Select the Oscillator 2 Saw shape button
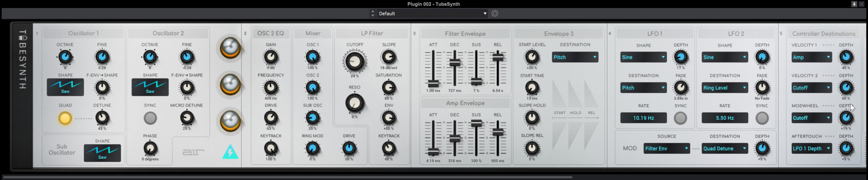The image size is (868, 180). click(x=150, y=87)
